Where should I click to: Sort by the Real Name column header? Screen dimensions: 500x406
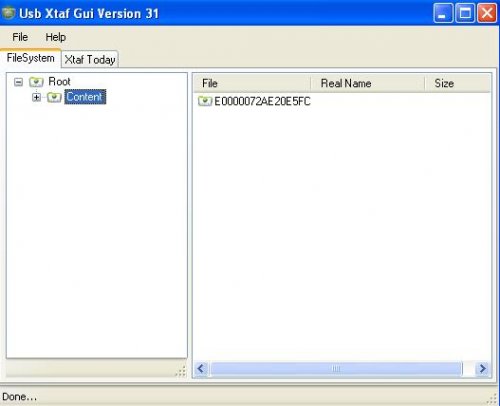(368, 83)
